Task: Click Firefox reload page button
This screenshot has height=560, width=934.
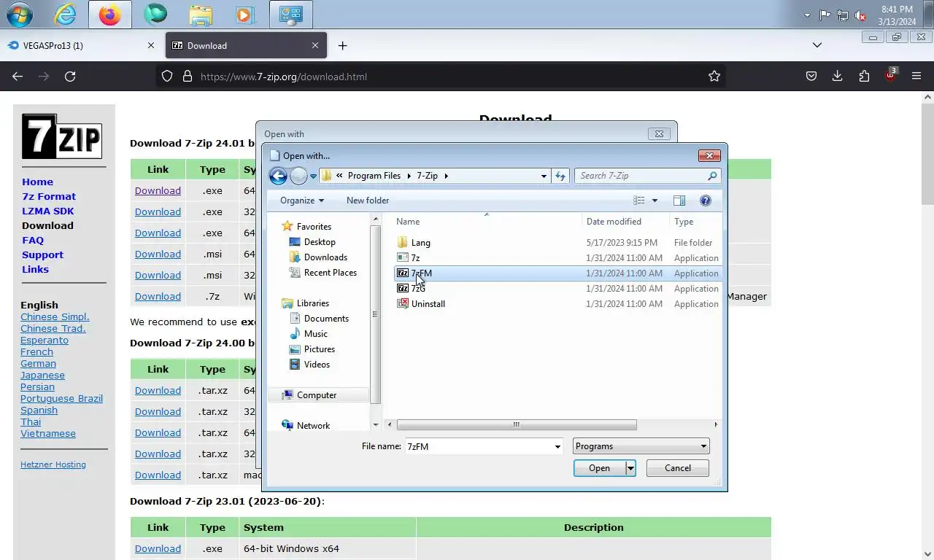Action: click(70, 77)
